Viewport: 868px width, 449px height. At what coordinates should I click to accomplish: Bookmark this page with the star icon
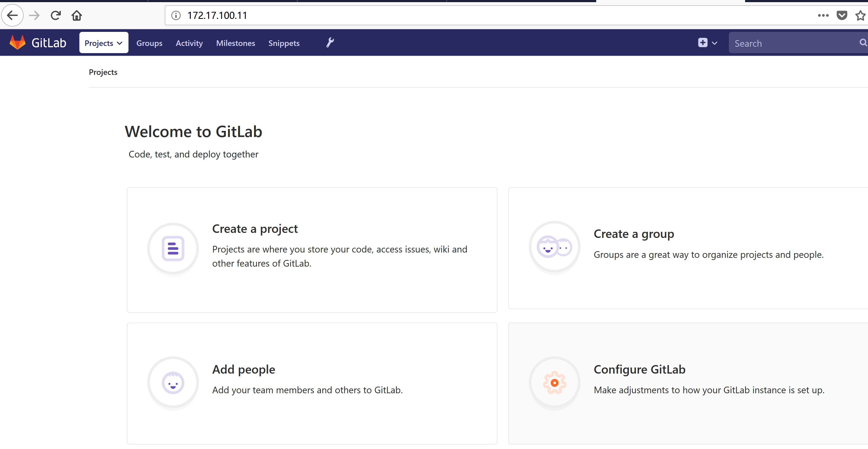click(860, 15)
